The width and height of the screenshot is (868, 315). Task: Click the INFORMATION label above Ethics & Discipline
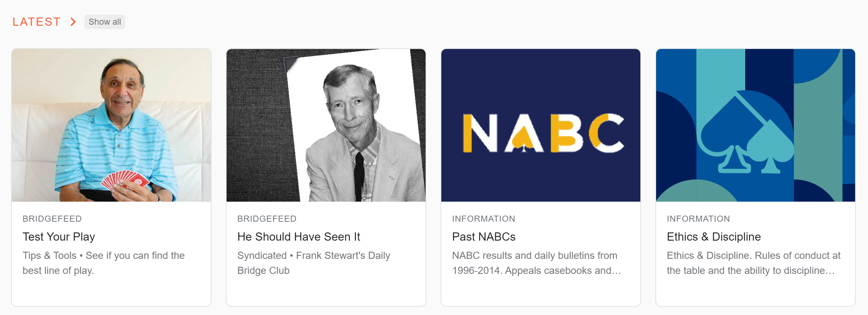(698, 219)
